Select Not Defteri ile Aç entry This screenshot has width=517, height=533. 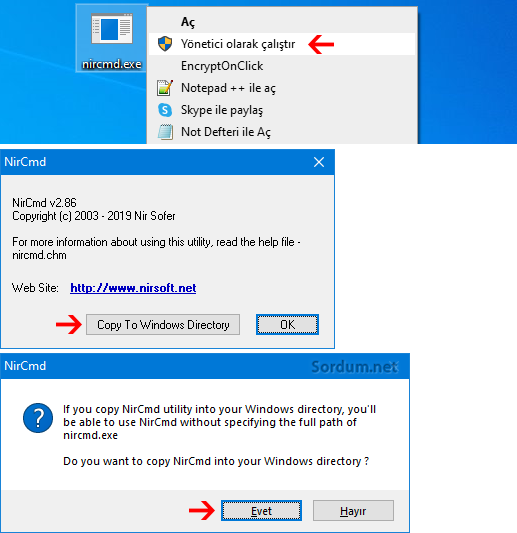282,132
